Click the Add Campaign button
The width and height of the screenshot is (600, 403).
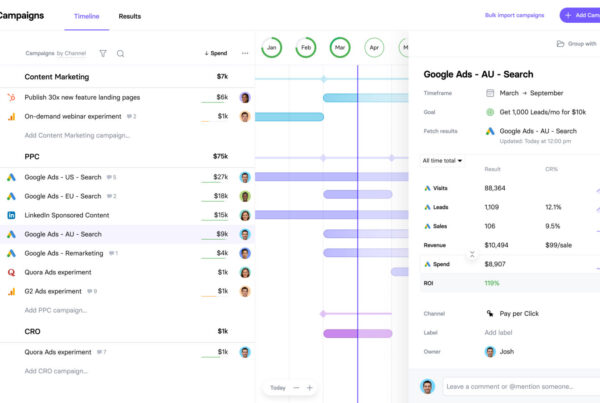[580, 15]
